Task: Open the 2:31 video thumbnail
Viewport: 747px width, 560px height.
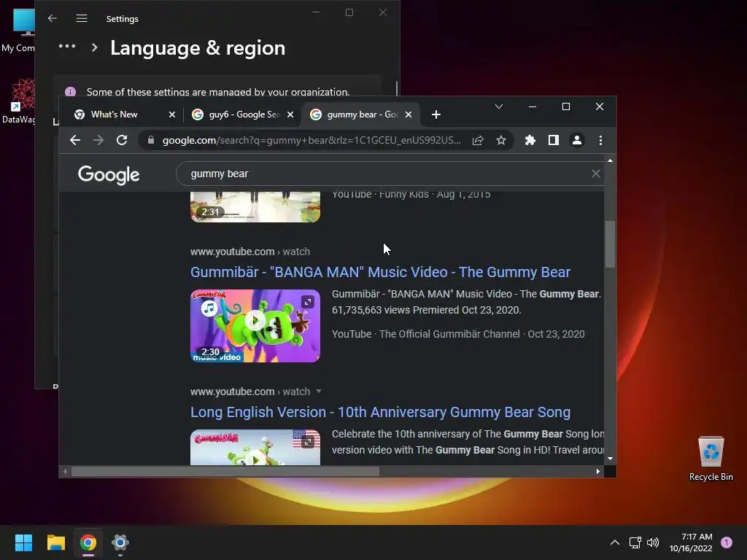Action: (255, 206)
